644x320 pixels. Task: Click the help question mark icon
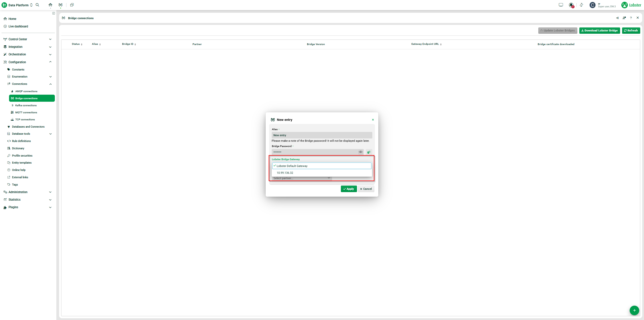[631, 18]
